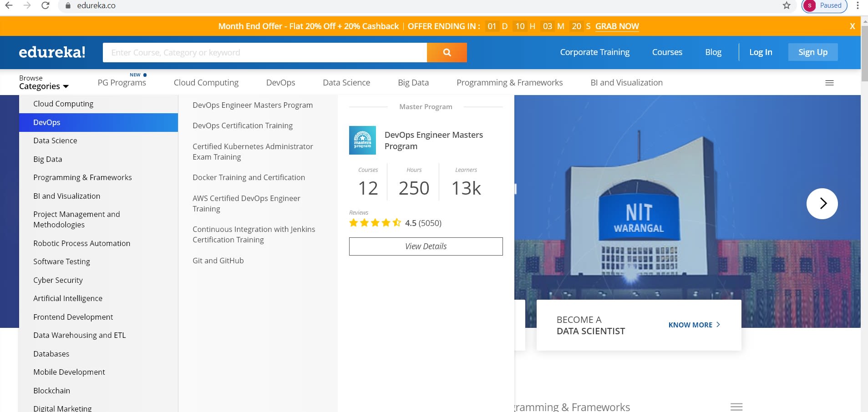Image resolution: width=868 pixels, height=412 pixels.
Task: Close the offer banner with X
Action: [852, 26]
